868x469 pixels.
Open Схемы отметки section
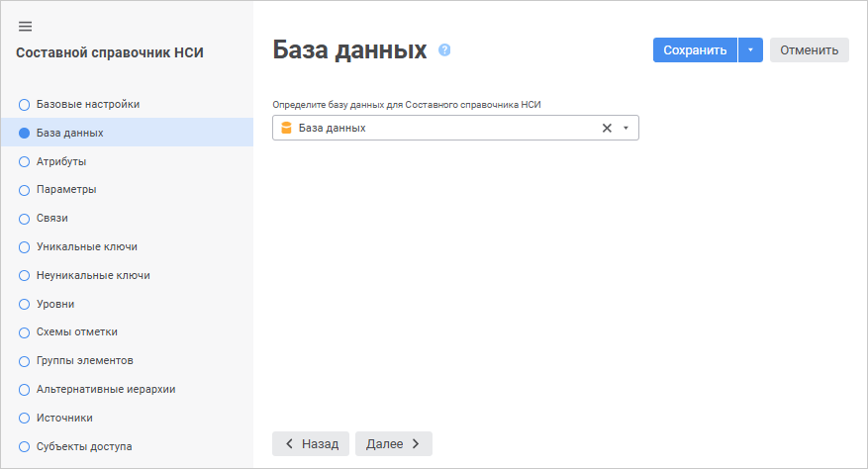(x=76, y=332)
